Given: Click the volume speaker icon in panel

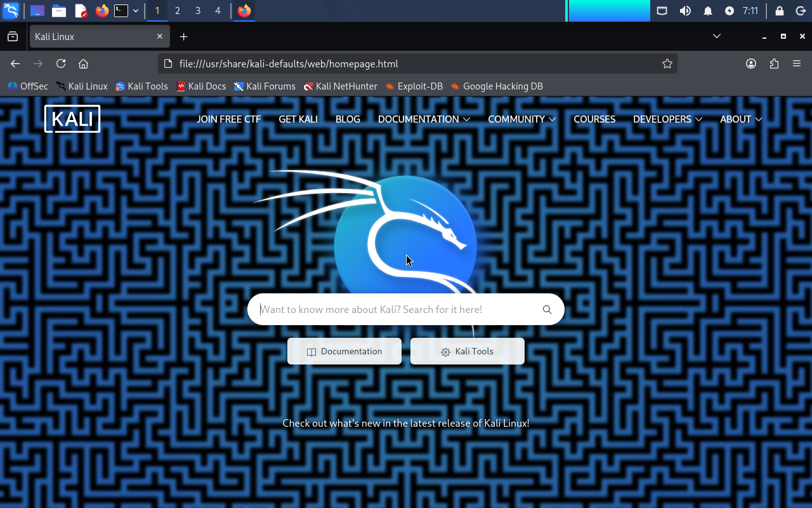Looking at the screenshot, I should coord(685,11).
